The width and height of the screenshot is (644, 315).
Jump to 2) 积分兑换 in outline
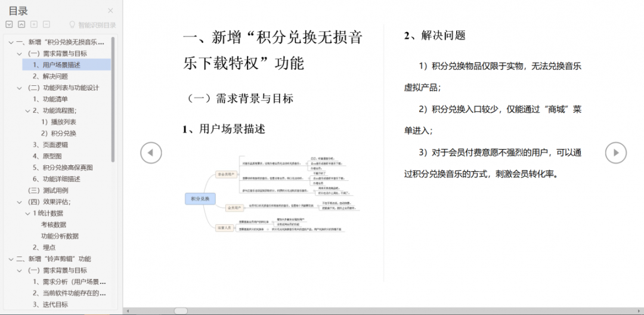58,133
